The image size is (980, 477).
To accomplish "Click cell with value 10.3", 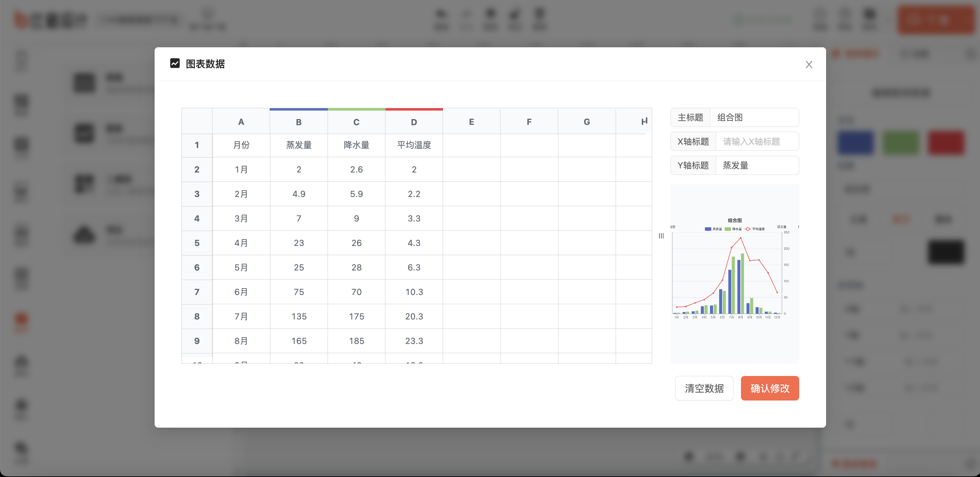I will pos(414,292).
